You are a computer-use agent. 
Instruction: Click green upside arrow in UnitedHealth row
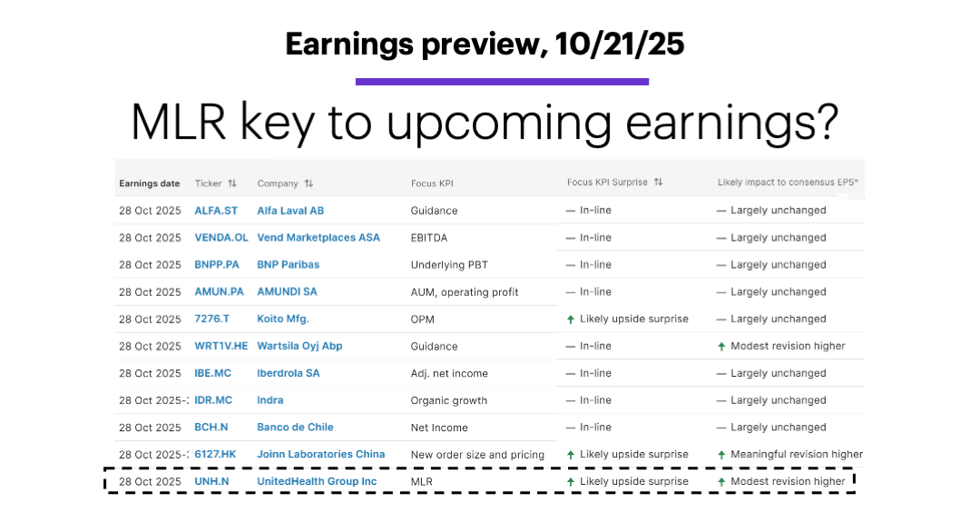[x=571, y=482]
